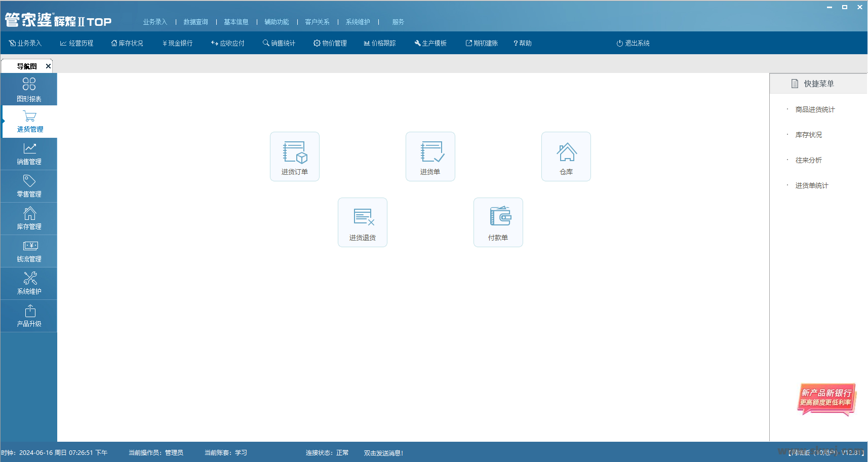Viewport: 868px width, 462px height.
Task: Select 图形报表 in the left sidebar
Action: (29, 89)
